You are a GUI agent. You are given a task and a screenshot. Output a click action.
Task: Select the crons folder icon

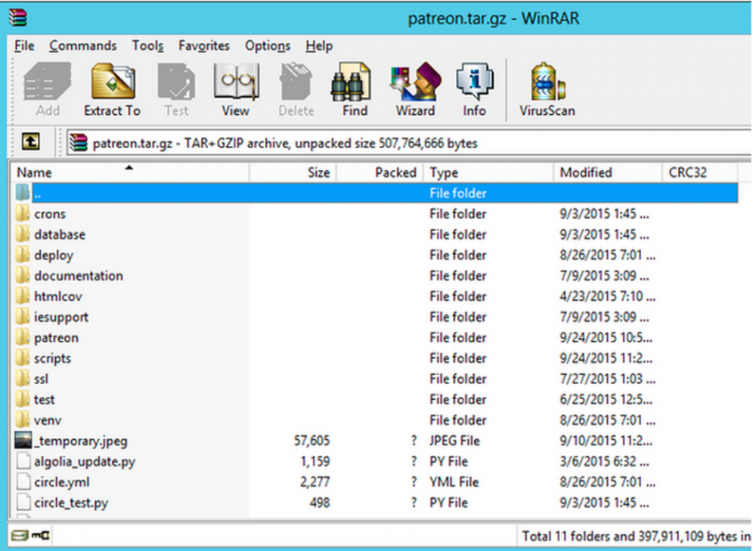pyautogui.click(x=23, y=214)
